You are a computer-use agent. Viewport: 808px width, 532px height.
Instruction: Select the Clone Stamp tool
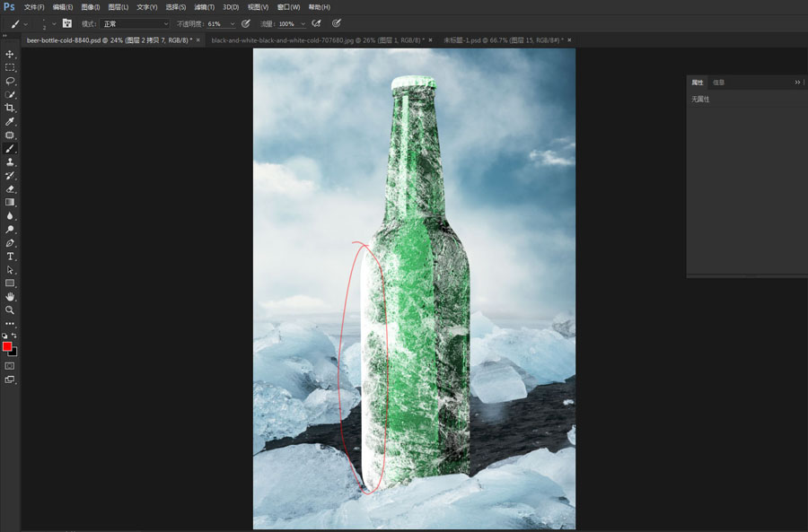(11, 162)
